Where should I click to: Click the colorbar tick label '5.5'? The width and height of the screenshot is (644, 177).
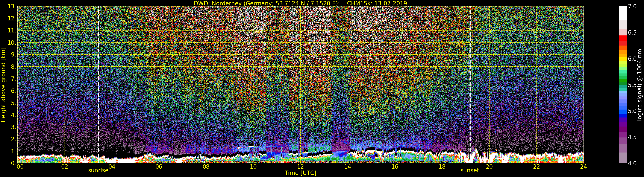[x=632, y=85]
